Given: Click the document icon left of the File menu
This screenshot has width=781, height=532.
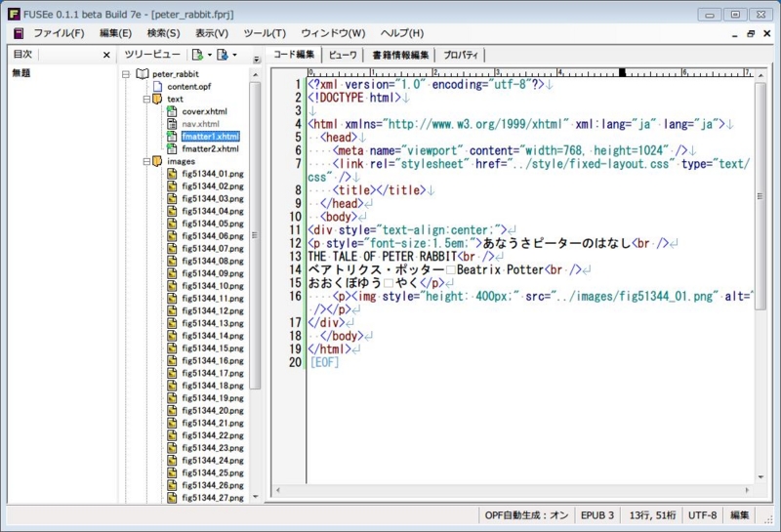Looking at the screenshot, I should coord(19,33).
